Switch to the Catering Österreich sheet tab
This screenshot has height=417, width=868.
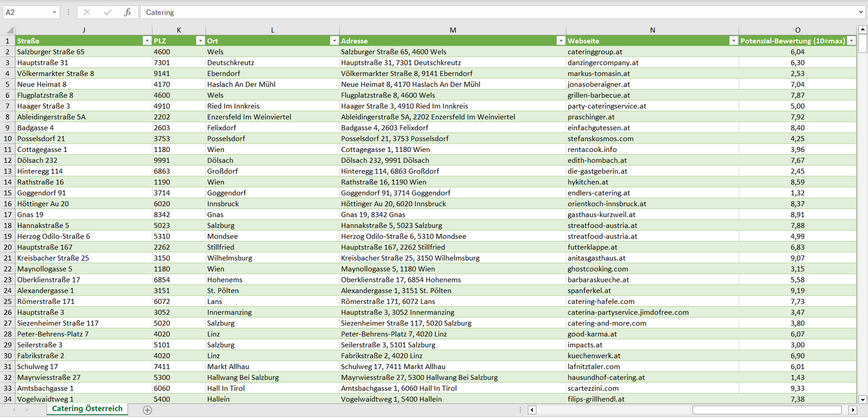[x=86, y=408]
